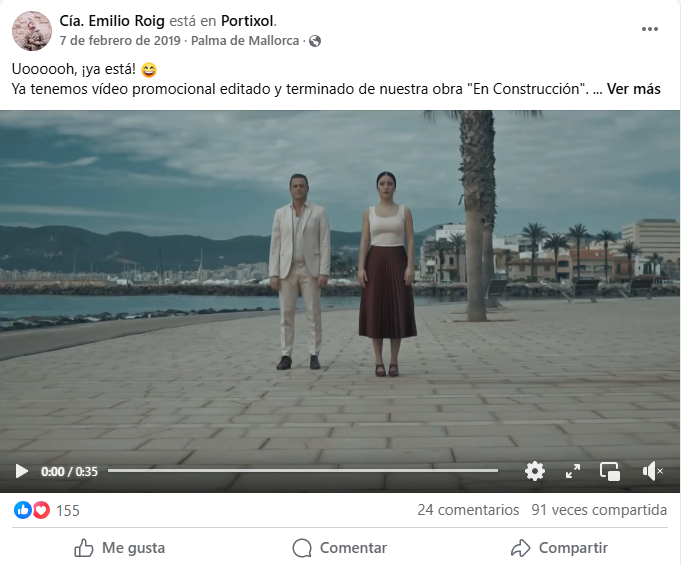Click the Comentar button

pos(340,548)
